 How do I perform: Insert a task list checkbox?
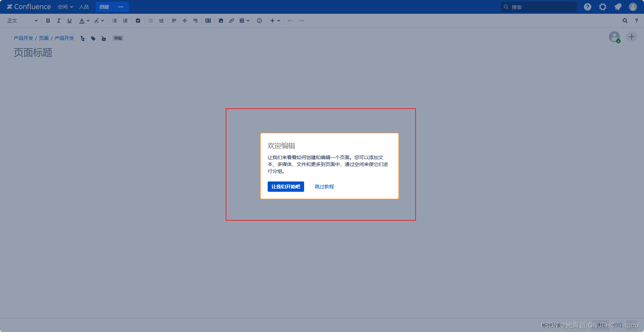pos(138,21)
